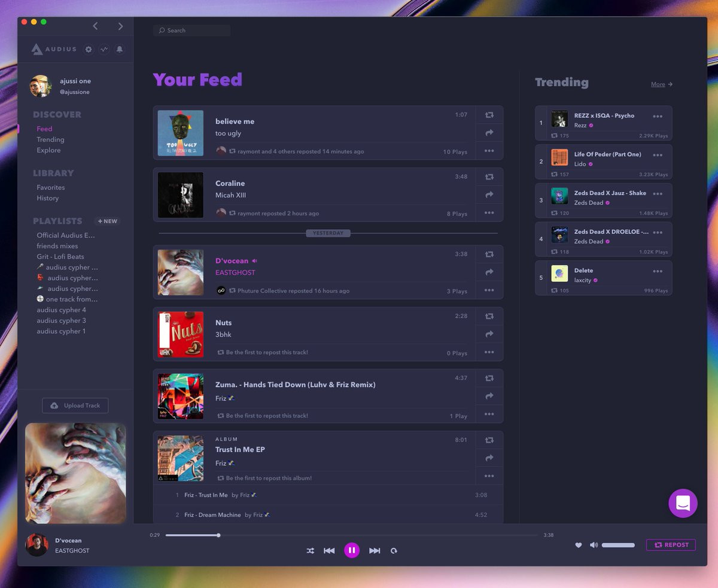Image resolution: width=718 pixels, height=588 pixels.
Task: Go forward with the right arrow
Action: pos(120,26)
